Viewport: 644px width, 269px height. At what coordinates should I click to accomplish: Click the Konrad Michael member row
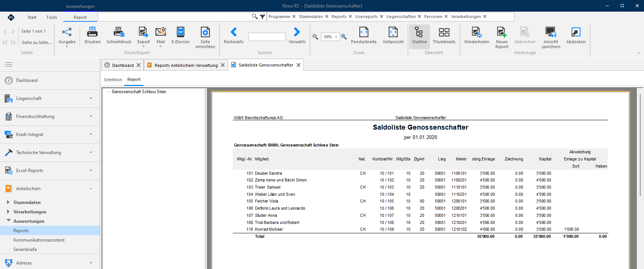click(420, 229)
